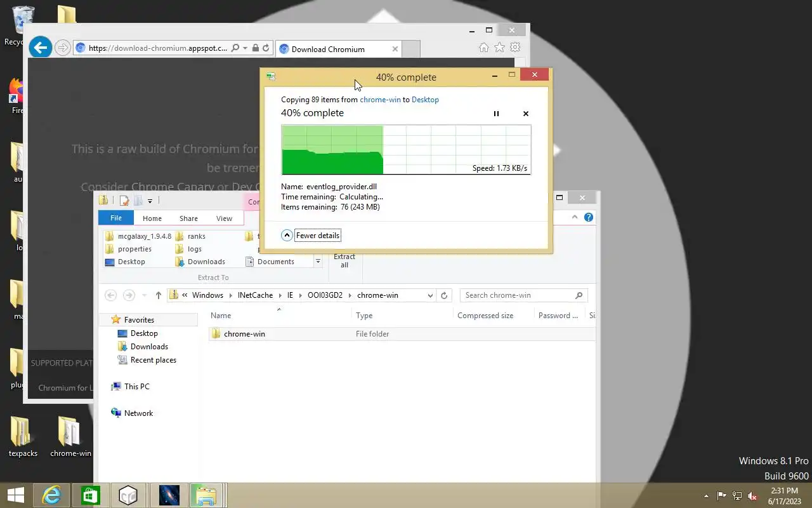Switch to the Home ribbon tab
The height and width of the screenshot is (508, 812).
coord(152,218)
